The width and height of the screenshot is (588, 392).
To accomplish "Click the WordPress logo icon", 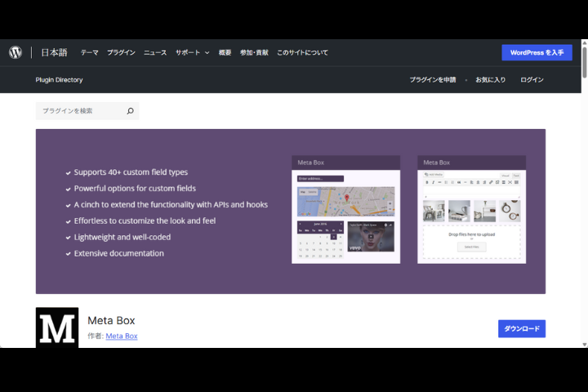I will (16, 52).
